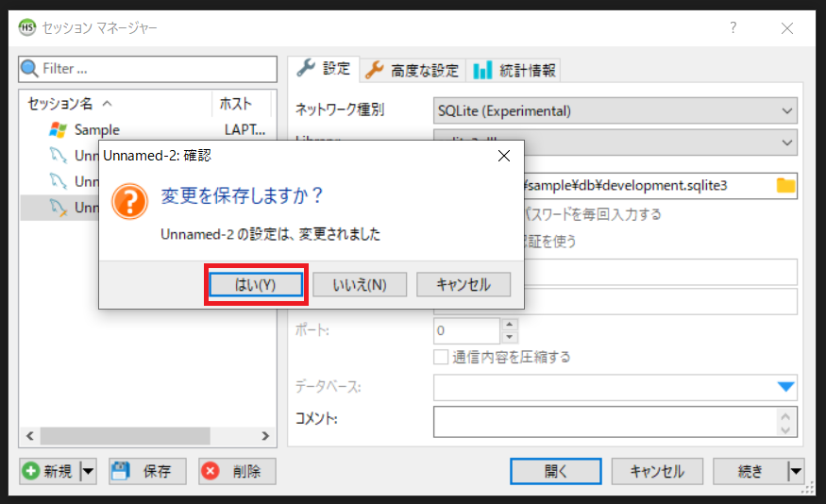Click the Filter search field

[147, 69]
